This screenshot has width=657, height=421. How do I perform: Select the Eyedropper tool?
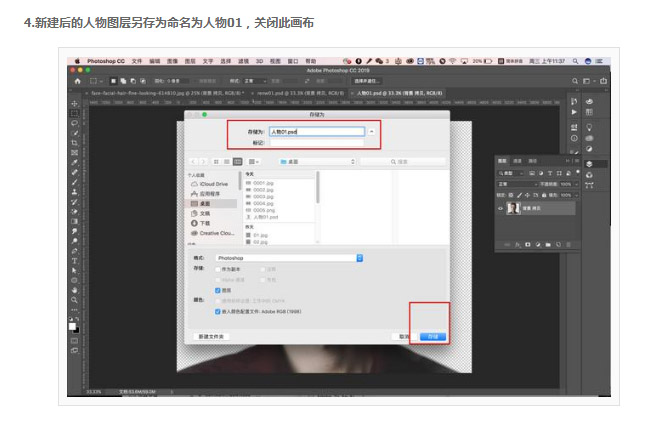click(75, 163)
